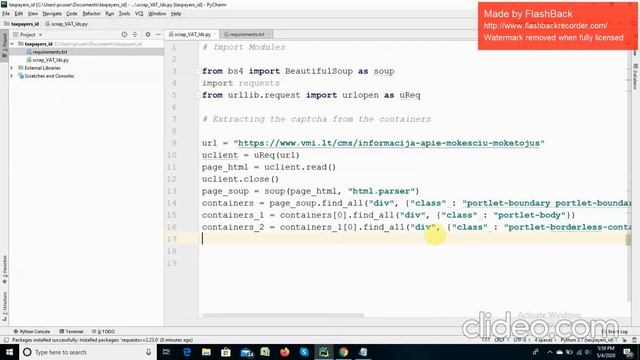This screenshot has height=360, width=640.
Task: Open the Navigate menu
Action: click(52, 13)
